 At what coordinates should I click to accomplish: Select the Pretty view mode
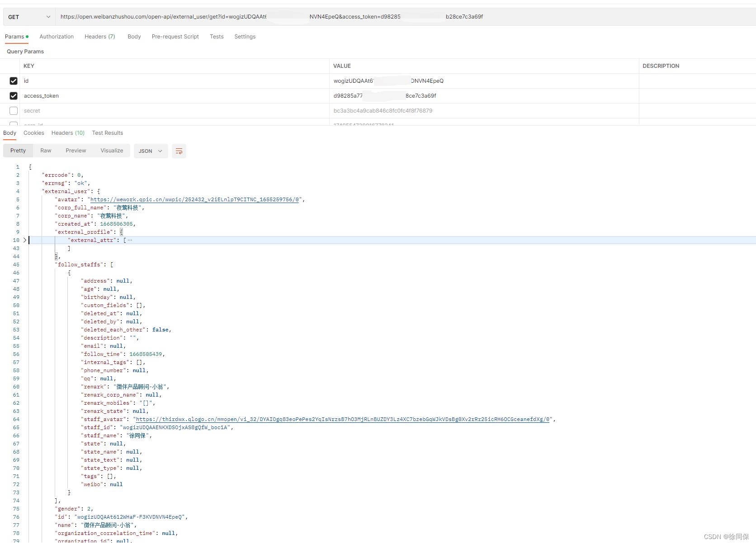[x=18, y=151]
